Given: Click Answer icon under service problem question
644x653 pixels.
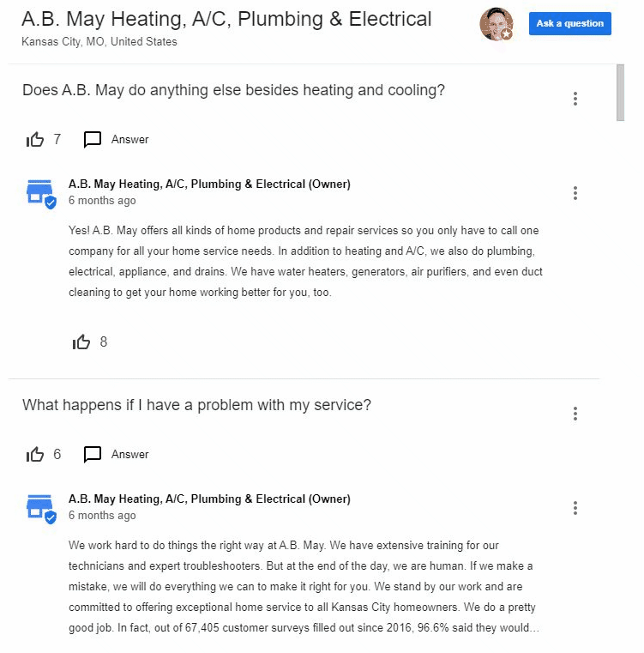Looking at the screenshot, I should [x=93, y=454].
